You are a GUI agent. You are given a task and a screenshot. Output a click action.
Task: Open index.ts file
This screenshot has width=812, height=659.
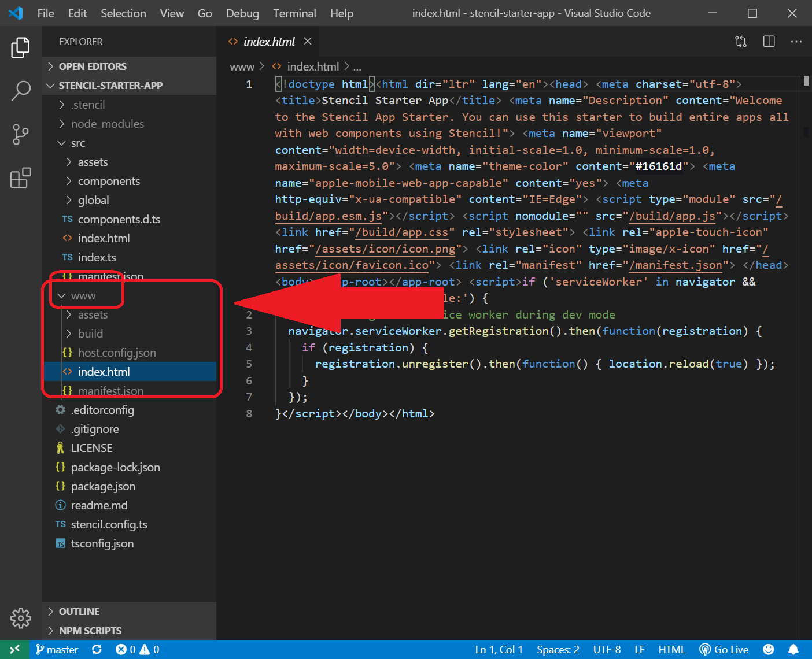[x=130, y=257]
